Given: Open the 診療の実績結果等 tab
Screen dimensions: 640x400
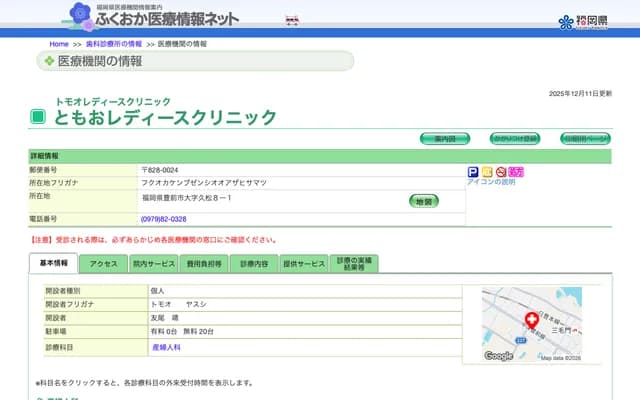Looking at the screenshot, I should tap(355, 263).
